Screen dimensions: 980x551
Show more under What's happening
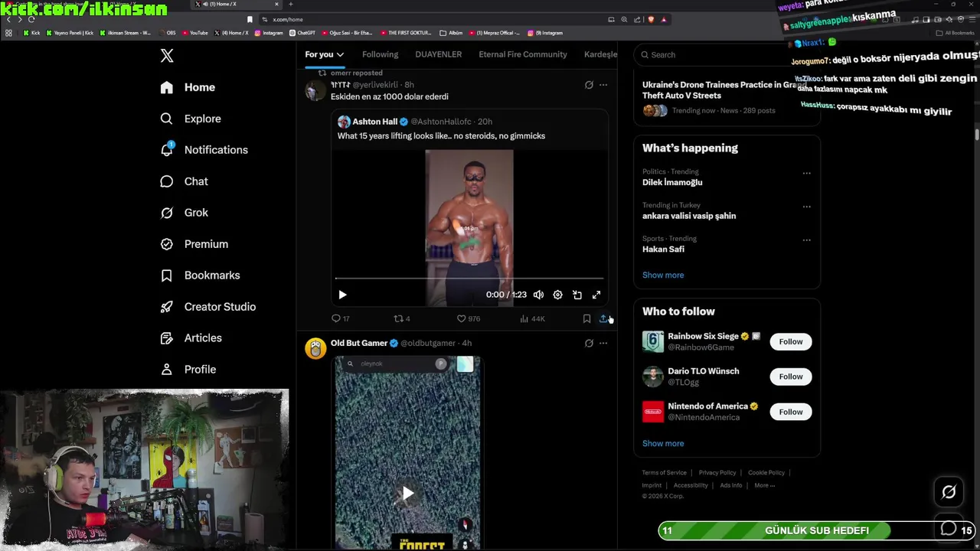click(663, 275)
